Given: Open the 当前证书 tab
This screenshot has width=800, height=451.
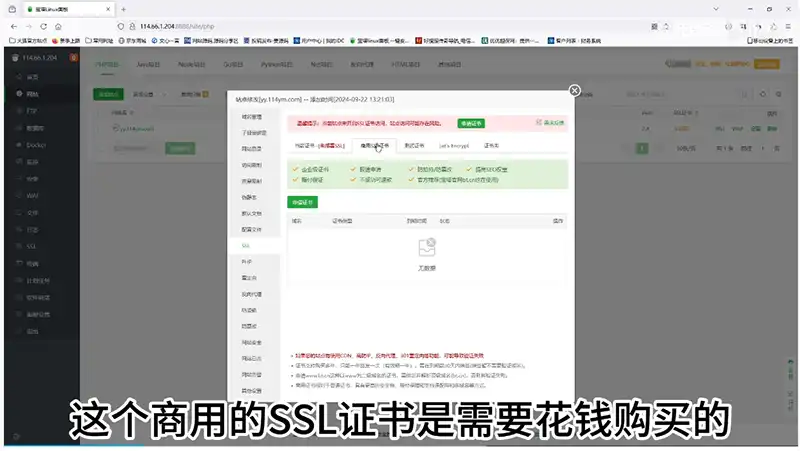Looking at the screenshot, I should pos(318,146).
